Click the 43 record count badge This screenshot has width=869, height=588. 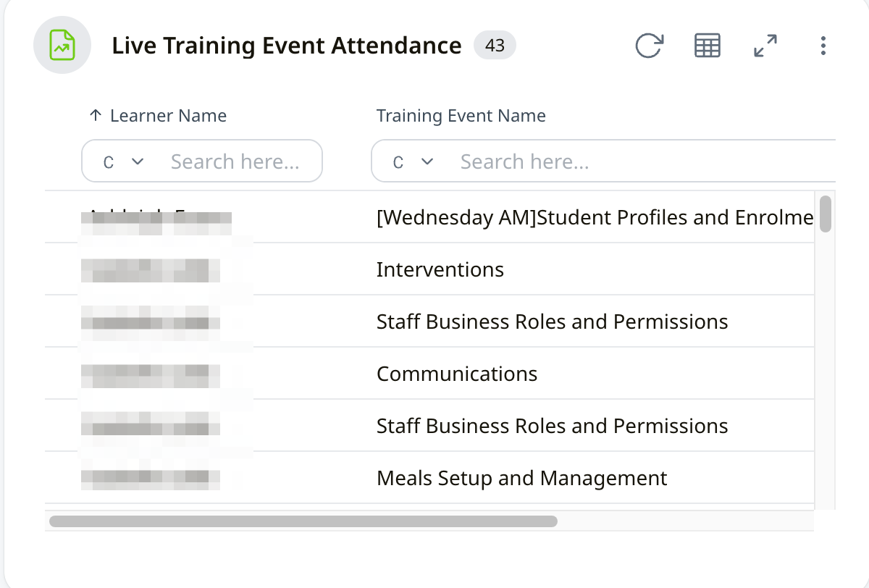[x=495, y=46]
